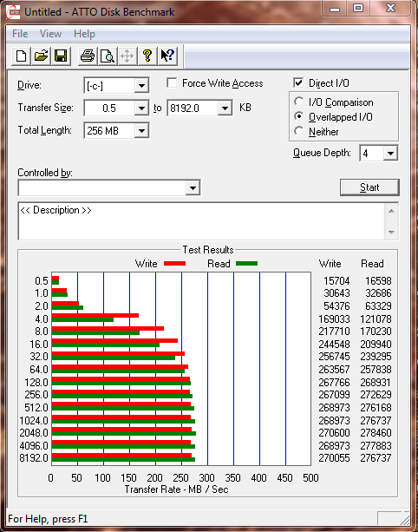Screen dimensions: 418x532
Task: Open the View menu
Action: click(50, 34)
